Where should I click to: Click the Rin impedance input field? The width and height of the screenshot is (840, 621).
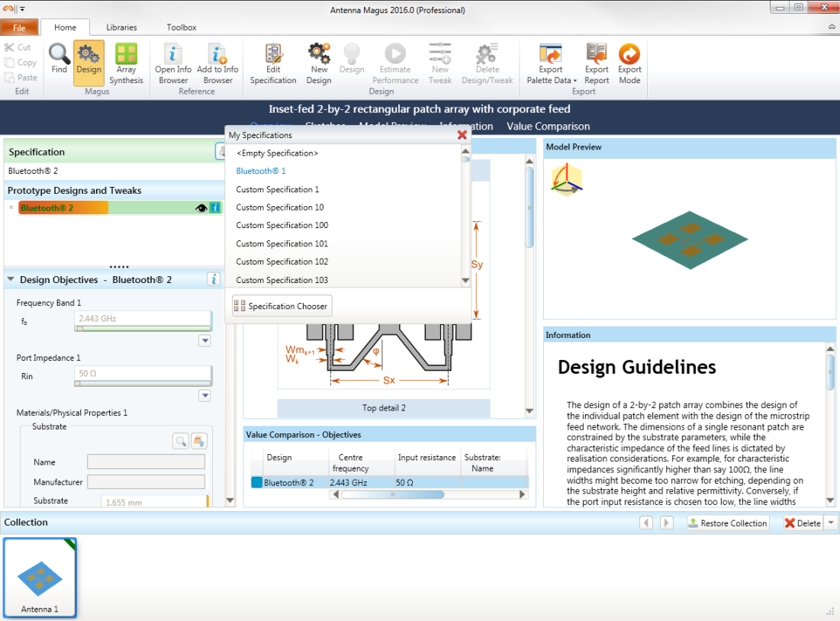tap(143, 374)
